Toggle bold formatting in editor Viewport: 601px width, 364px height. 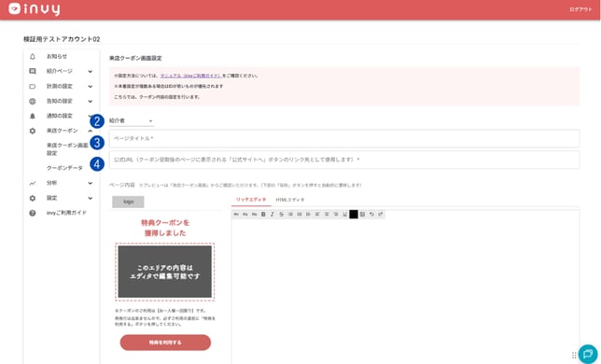263,214
